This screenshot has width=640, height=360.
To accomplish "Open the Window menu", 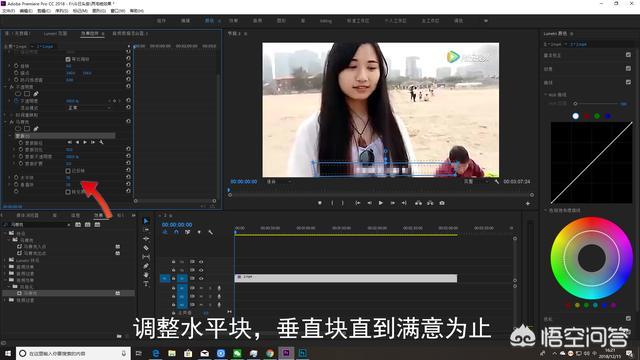I will (x=118, y=11).
